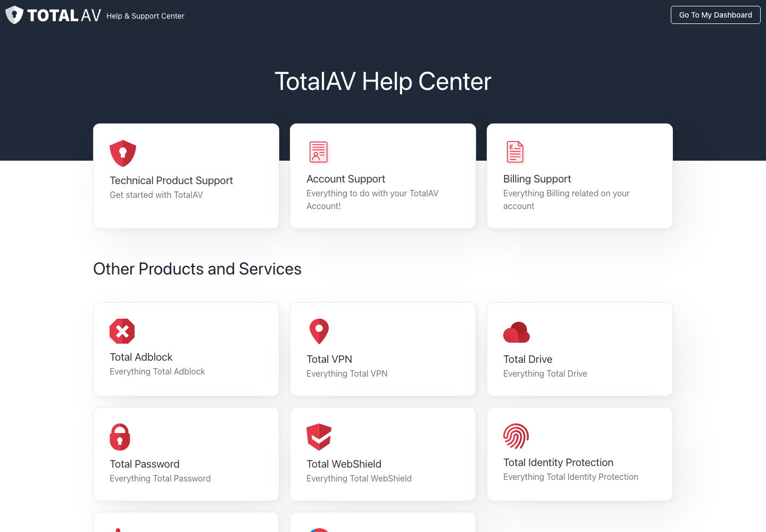The height and width of the screenshot is (532, 766).
Task: Open Total Drive title
Action: point(528,359)
